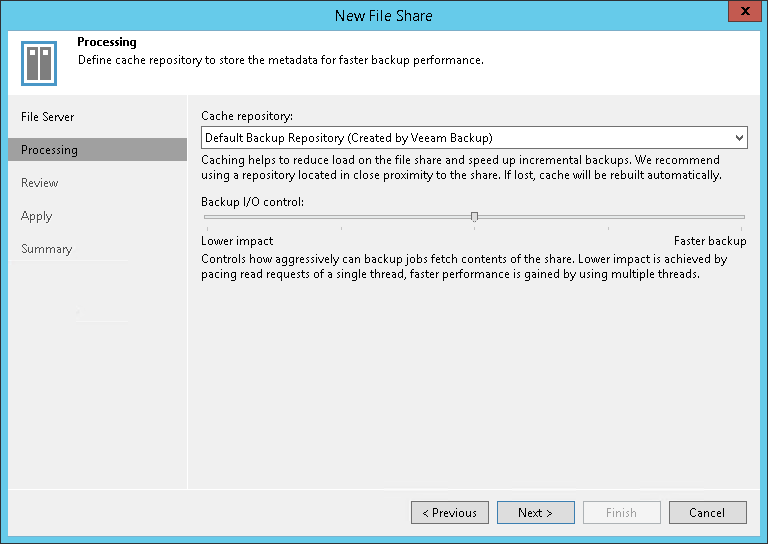Image resolution: width=768 pixels, height=544 pixels.
Task: Open the Apply step
Action: [36, 216]
